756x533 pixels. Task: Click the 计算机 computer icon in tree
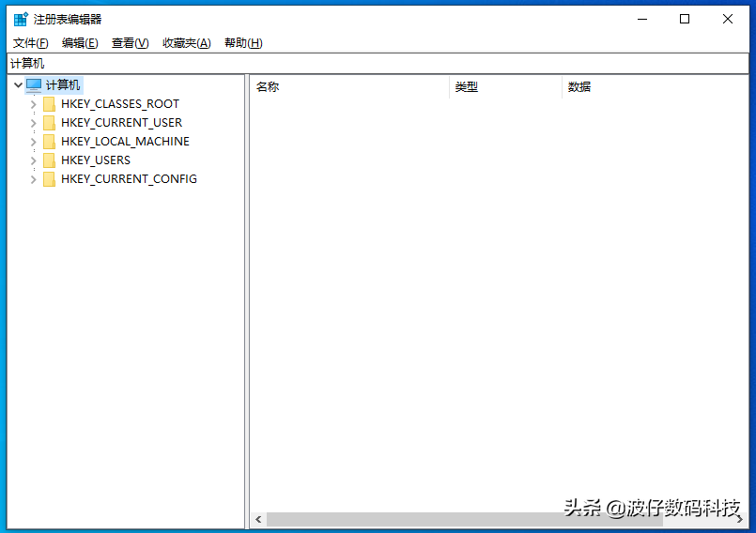(x=34, y=85)
